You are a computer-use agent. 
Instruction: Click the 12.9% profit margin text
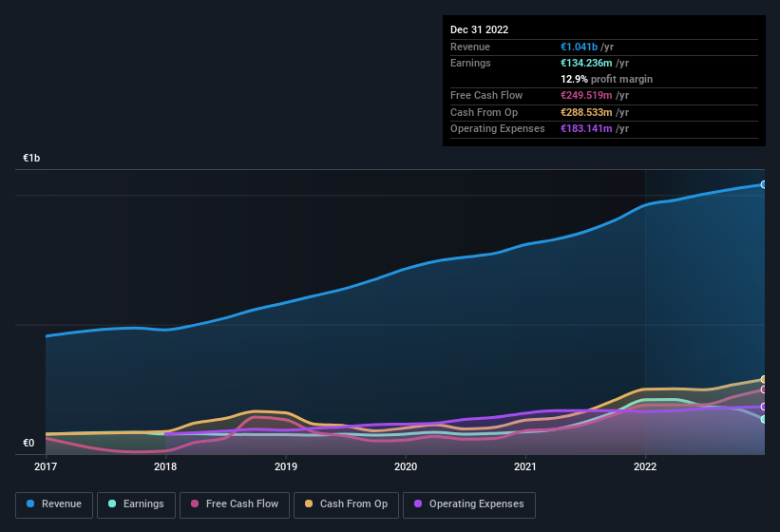coord(606,79)
